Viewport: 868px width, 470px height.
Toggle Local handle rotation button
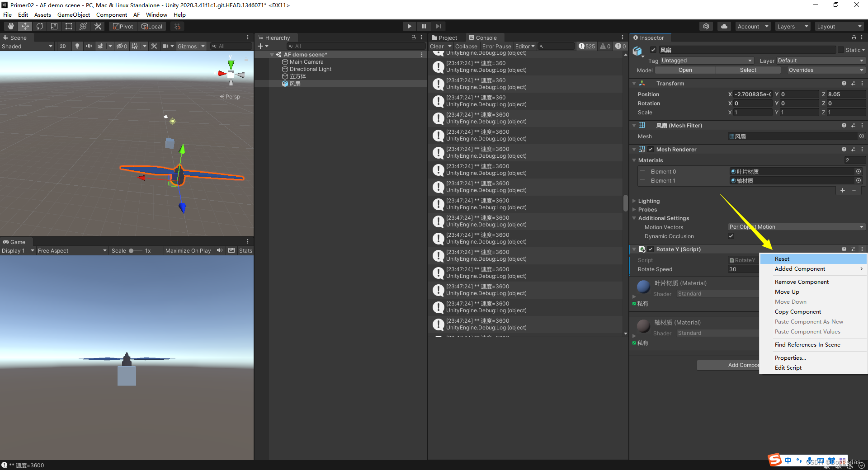[x=152, y=26]
